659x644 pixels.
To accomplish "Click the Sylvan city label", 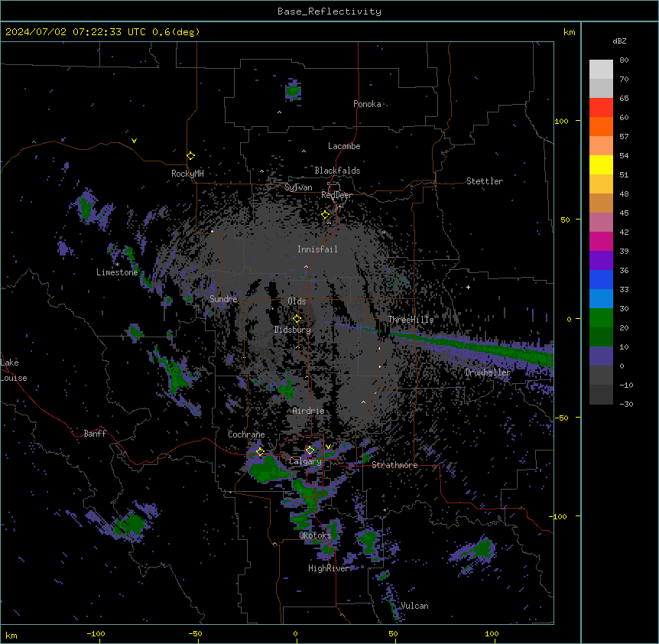I will pyautogui.click(x=298, y=187).
